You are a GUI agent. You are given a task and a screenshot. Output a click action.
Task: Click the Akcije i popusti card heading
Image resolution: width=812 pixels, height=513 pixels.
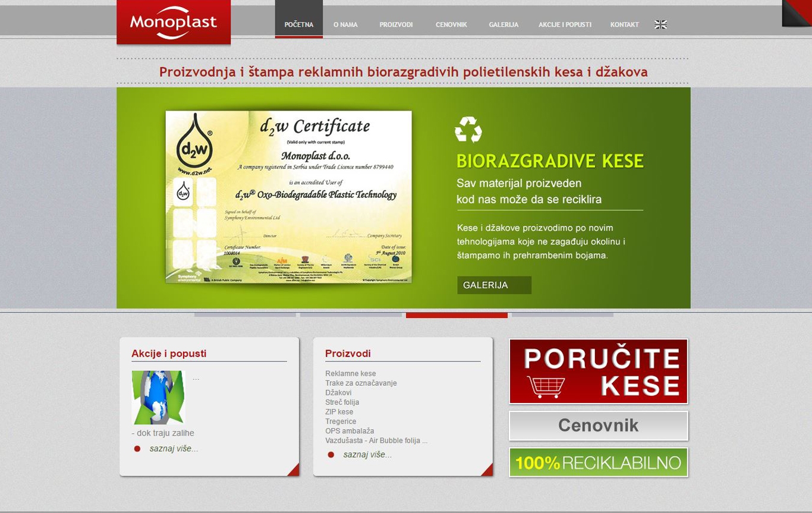pyautogui.click(x=169, y=354)
